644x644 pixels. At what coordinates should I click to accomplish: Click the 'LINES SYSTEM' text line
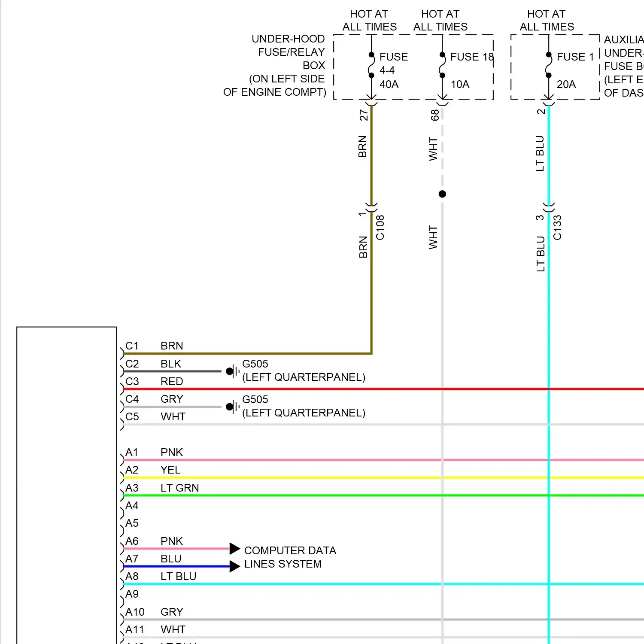point(283,564)
